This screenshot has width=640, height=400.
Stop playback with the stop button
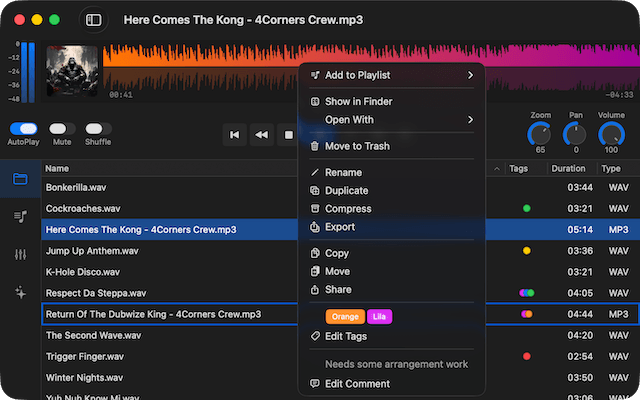289,135
